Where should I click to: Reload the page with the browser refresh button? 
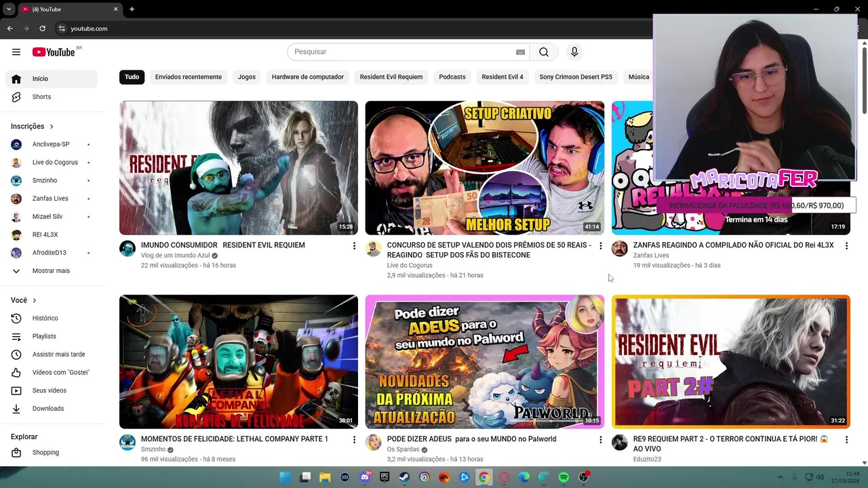click(x=42, y=28)
